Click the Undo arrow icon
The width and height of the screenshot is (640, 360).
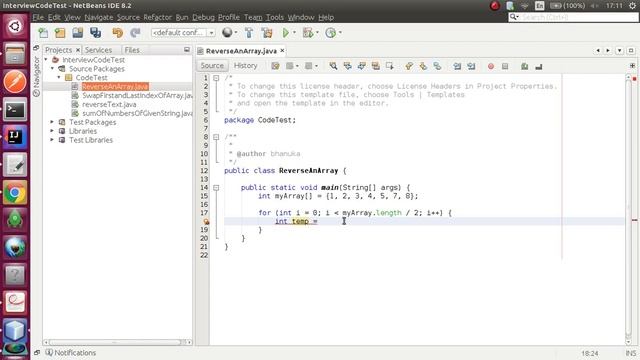pyautogui.click(x=118, y=33)
